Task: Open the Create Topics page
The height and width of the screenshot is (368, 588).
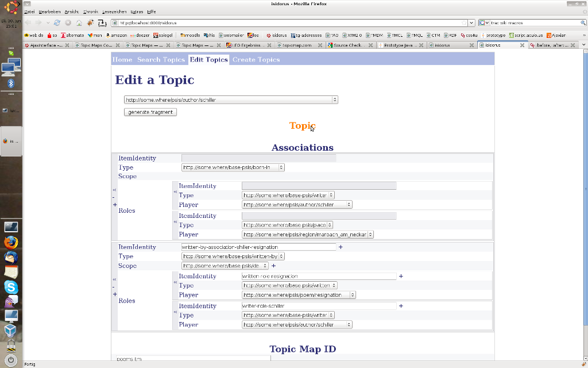Action: point(256,60)
